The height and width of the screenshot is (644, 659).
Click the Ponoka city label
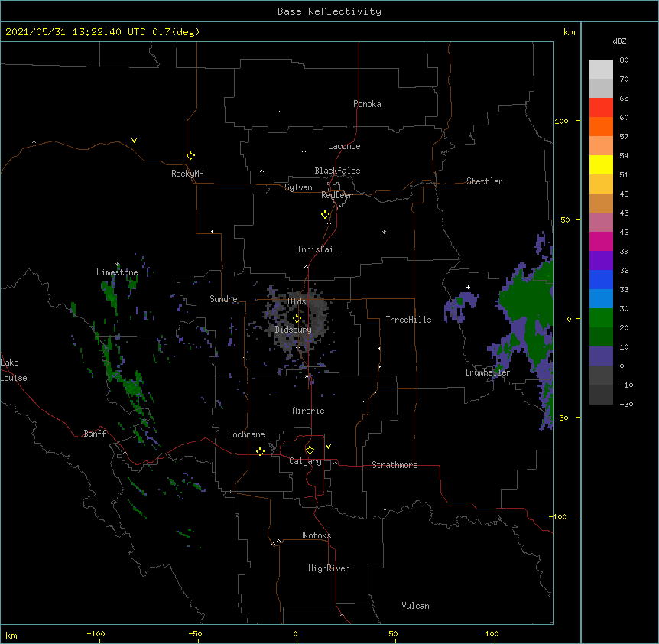[367, 104]
